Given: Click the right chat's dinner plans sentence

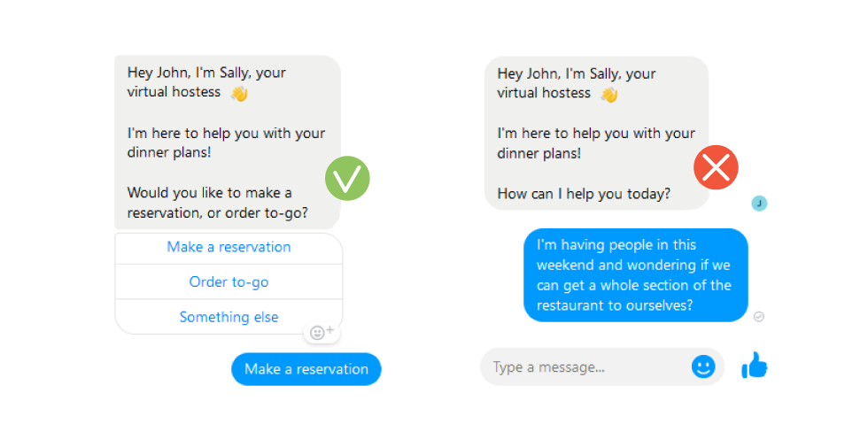Looking at the screenshot, I should tap(595, 143).
